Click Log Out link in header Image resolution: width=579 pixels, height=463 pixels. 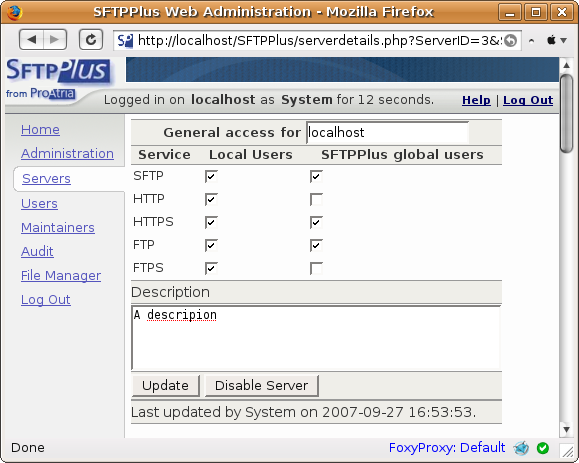coord(528,100)
